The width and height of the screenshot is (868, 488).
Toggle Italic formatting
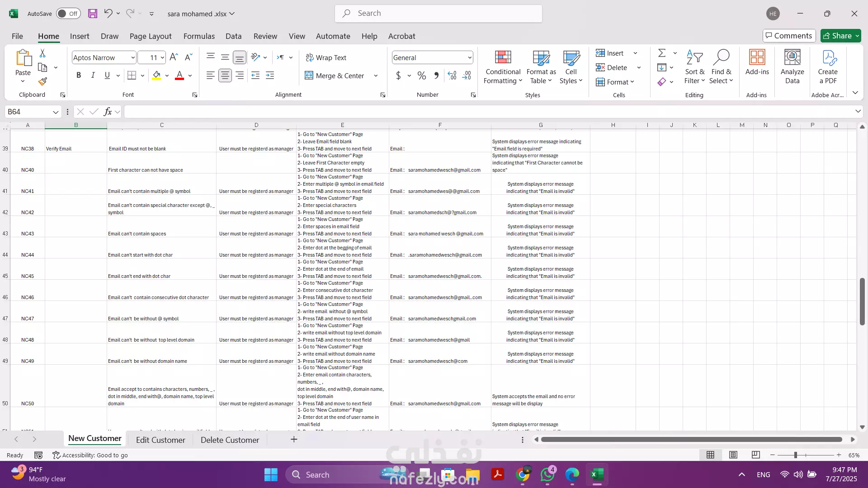click(x=93, y=75)
